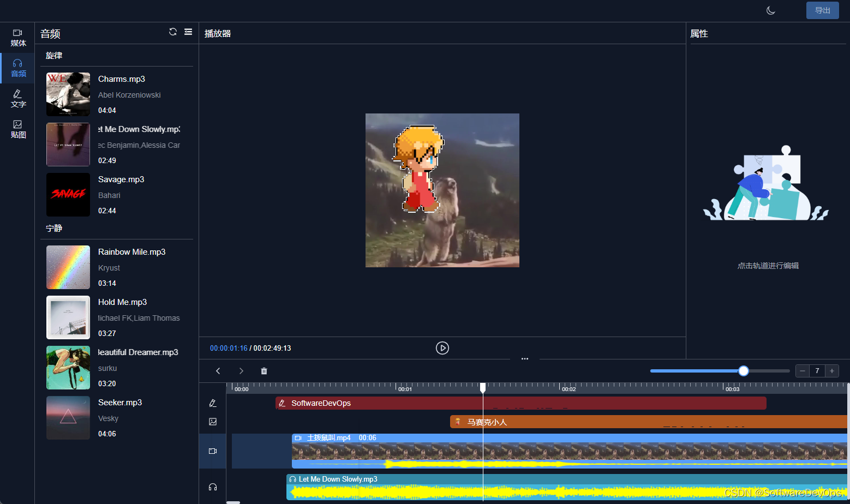Open the 音频 audio tab
This screenshot has height=504, width=850.
[x=18, y=68]
